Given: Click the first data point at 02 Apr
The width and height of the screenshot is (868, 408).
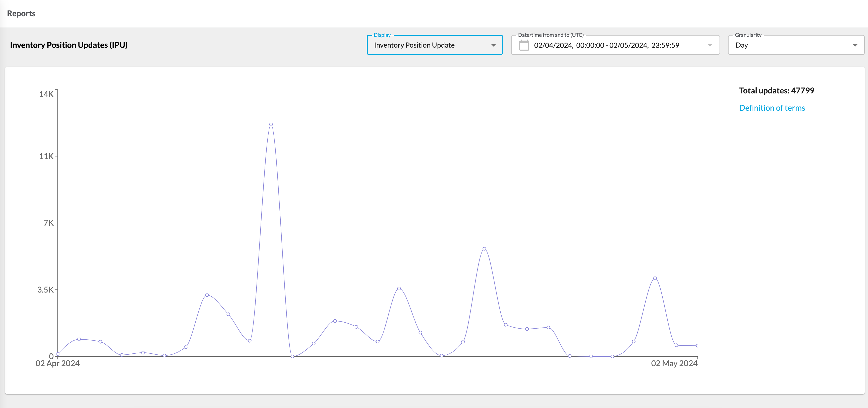Looking at the screenshot, I should 58,354.
